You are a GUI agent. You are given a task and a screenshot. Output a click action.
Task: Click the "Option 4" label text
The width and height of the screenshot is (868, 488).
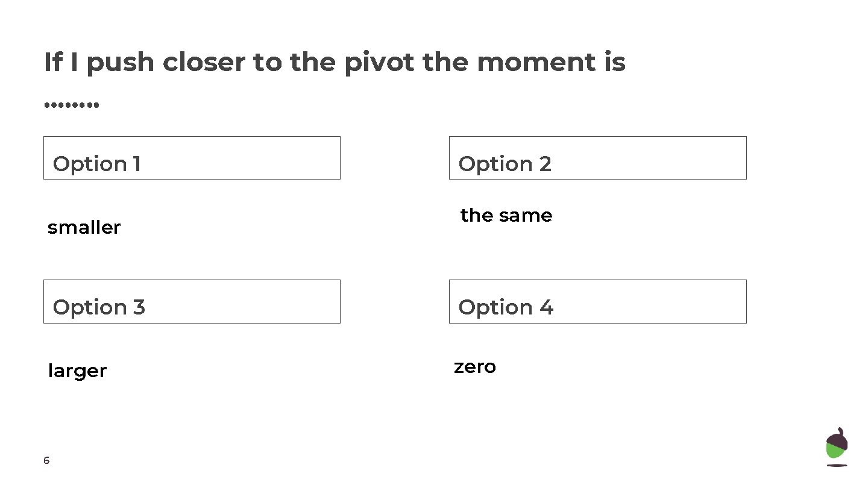pos(505,307)
